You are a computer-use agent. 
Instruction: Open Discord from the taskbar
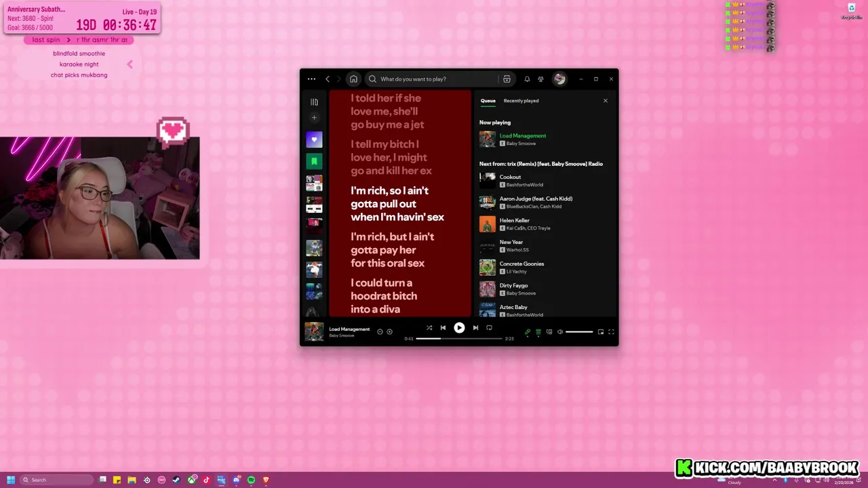click(236, 480)
